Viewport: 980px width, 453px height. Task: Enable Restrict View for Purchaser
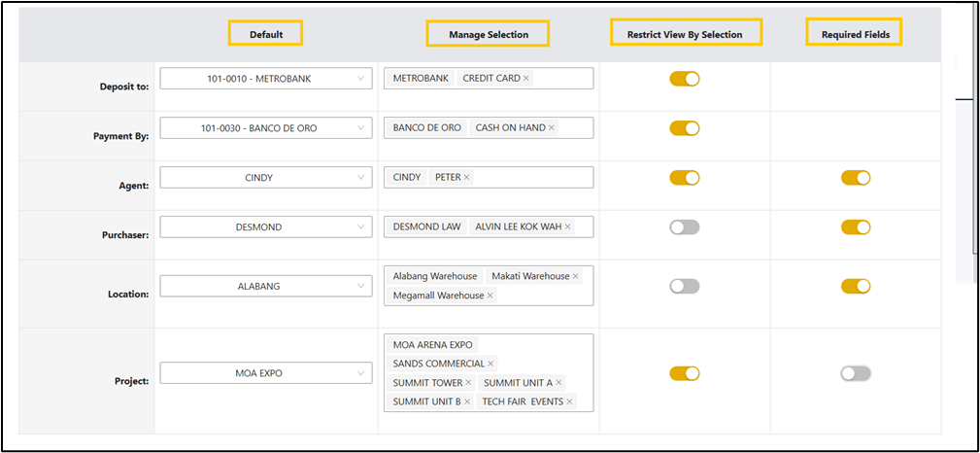coord(685,226)
